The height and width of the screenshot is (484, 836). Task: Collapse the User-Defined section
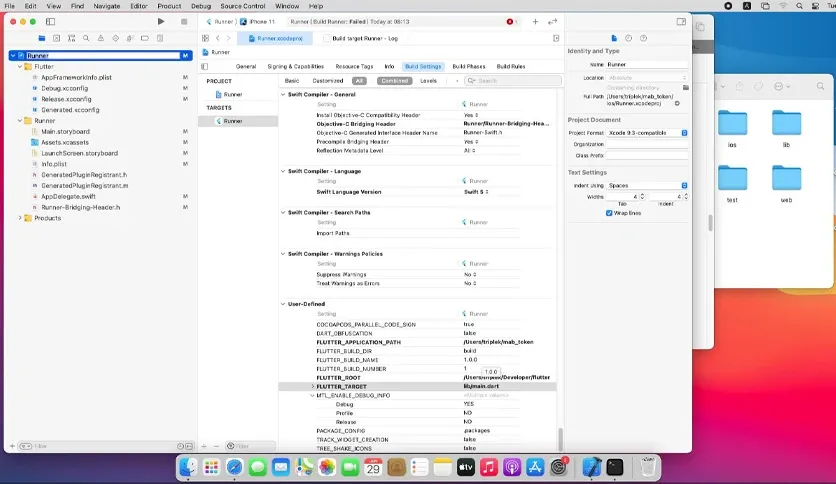click(x=283, y=304)
